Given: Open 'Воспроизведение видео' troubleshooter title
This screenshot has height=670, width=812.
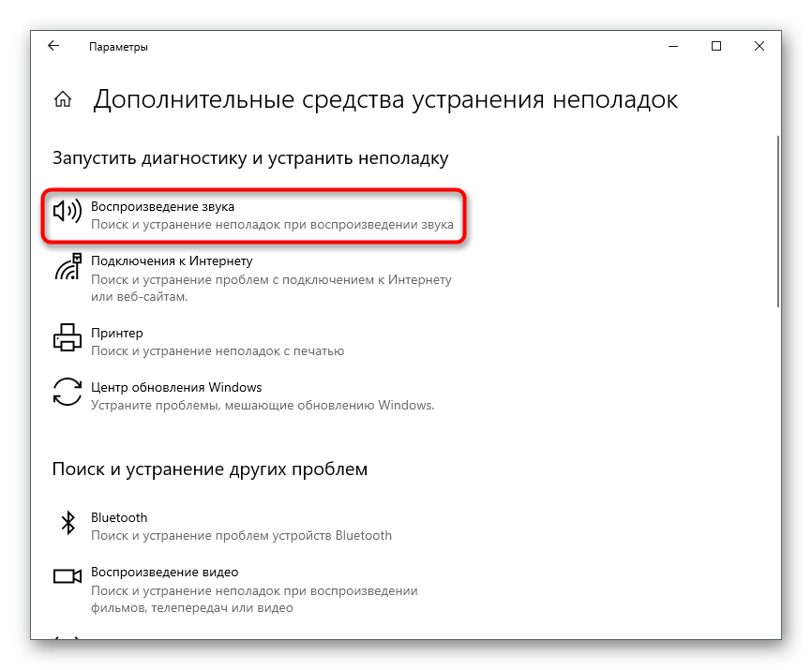Looking at the screenshot, I should coord(164,572).
